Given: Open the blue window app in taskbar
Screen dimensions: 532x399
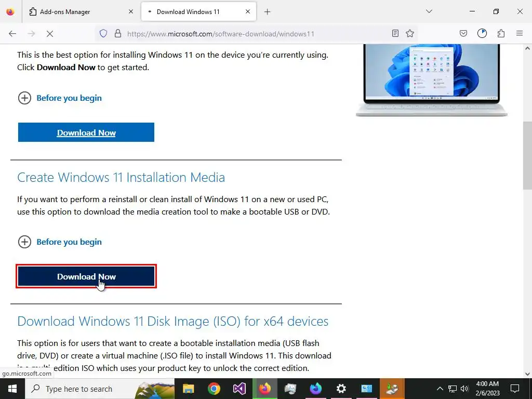Looking at the screenshot, I should tap(366, 389).
